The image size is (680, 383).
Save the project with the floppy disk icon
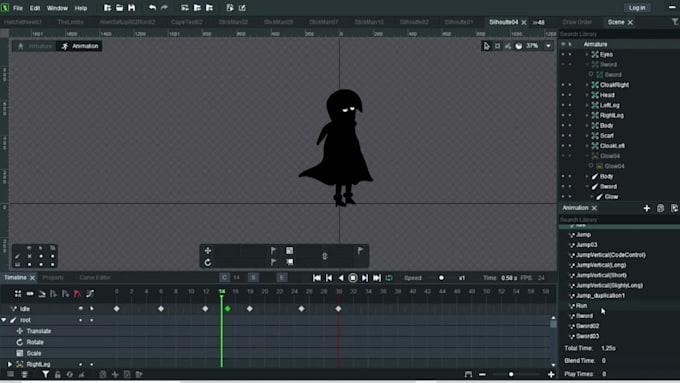tap(131, 7)
